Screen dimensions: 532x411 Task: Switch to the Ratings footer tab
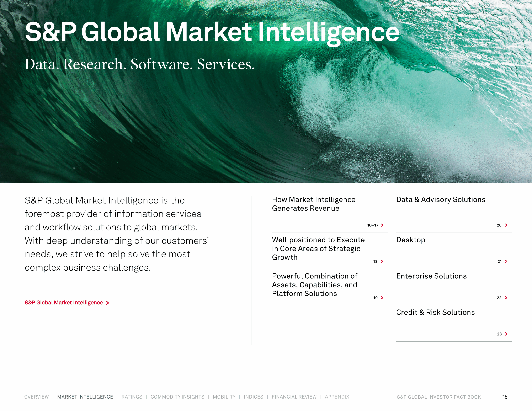coord(132,397)
